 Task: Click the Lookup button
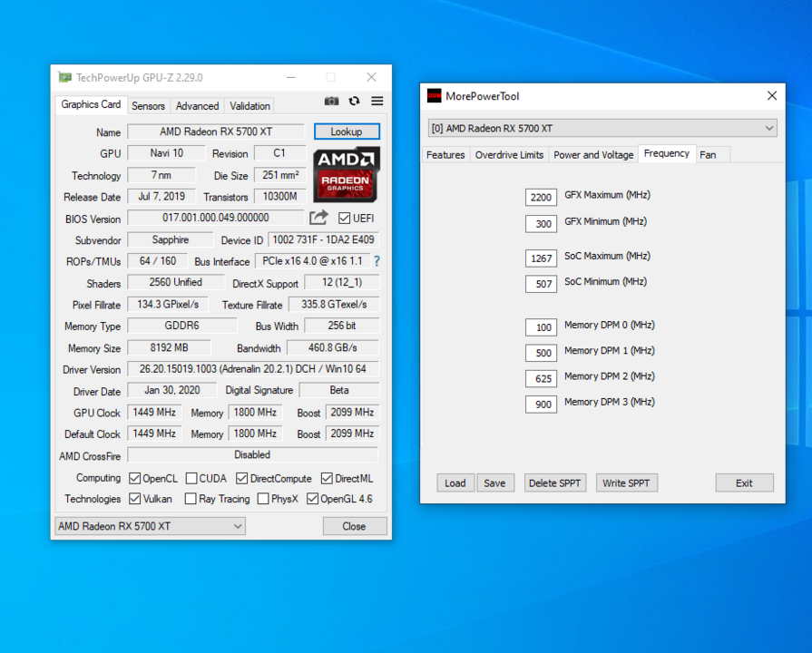coord(347,132)
